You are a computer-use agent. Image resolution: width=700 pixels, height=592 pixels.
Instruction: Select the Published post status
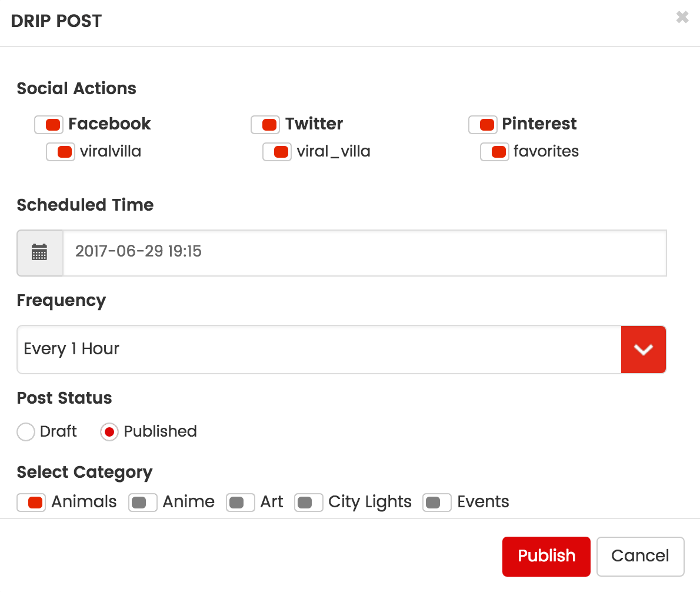(x=109, y=432)
